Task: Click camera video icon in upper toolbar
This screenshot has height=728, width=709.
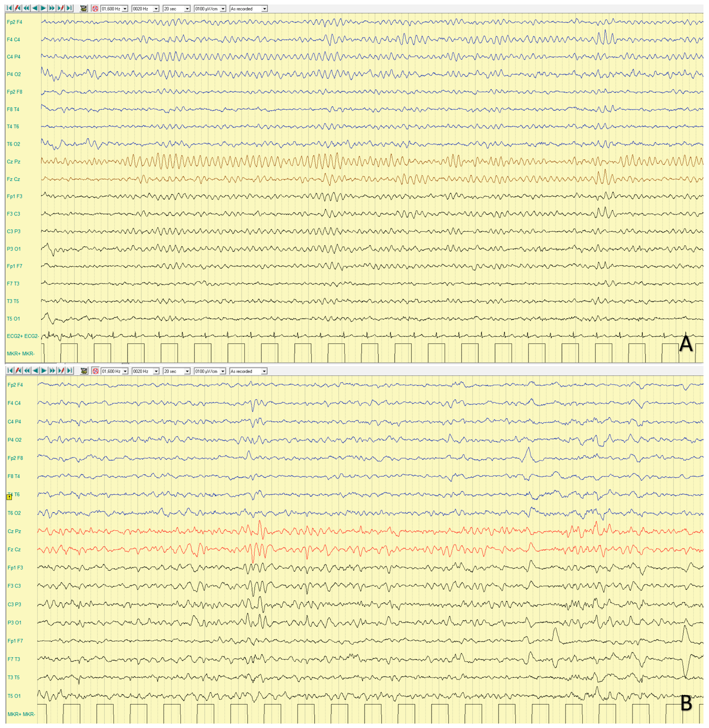Action: pos(84,8)
